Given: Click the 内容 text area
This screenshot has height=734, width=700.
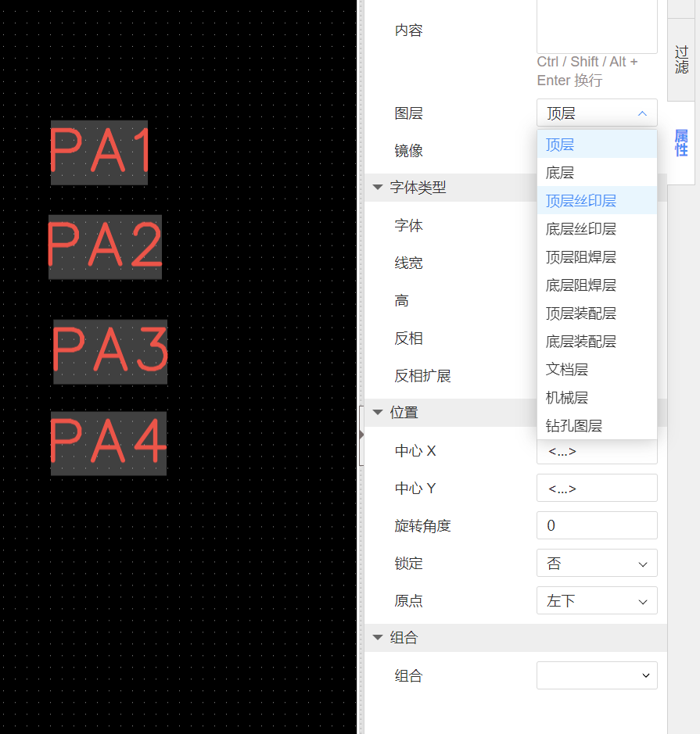Looking at the screenshot, I should tap(597, 27).
